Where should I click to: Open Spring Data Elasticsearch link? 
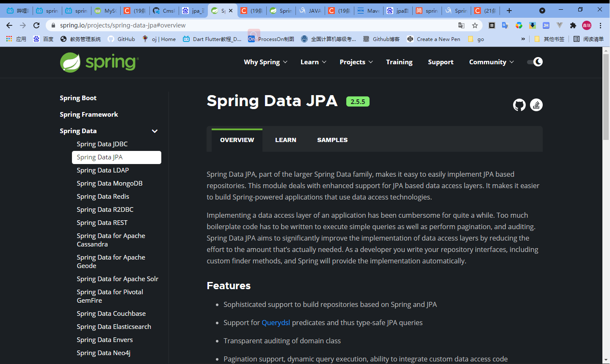pos(114,326)
